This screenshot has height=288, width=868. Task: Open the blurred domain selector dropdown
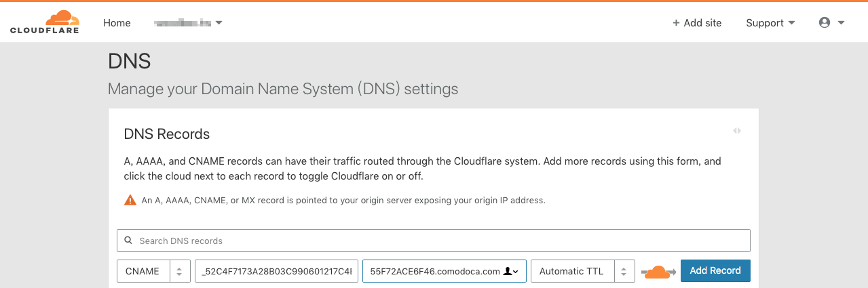tap(189, 23)
